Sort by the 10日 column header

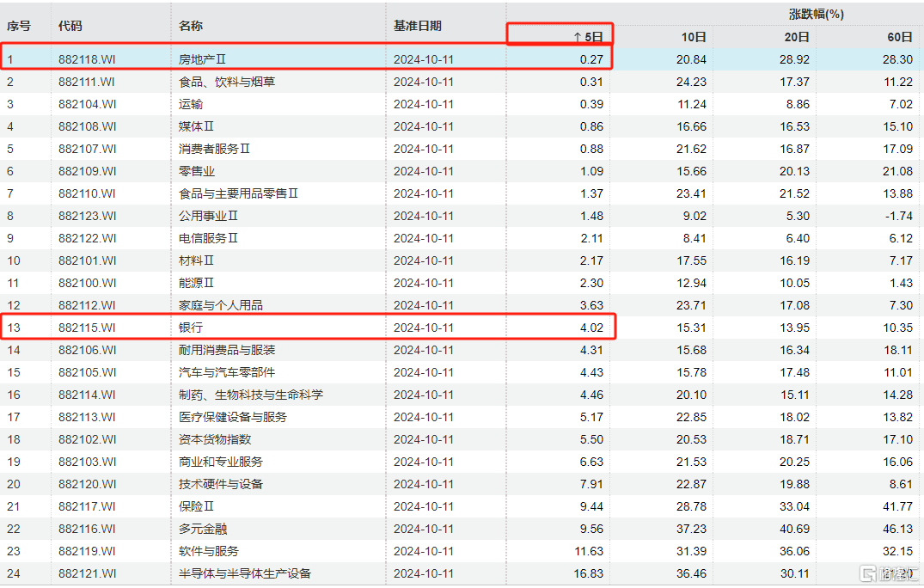pyautogui.click(x=694, y=37)
